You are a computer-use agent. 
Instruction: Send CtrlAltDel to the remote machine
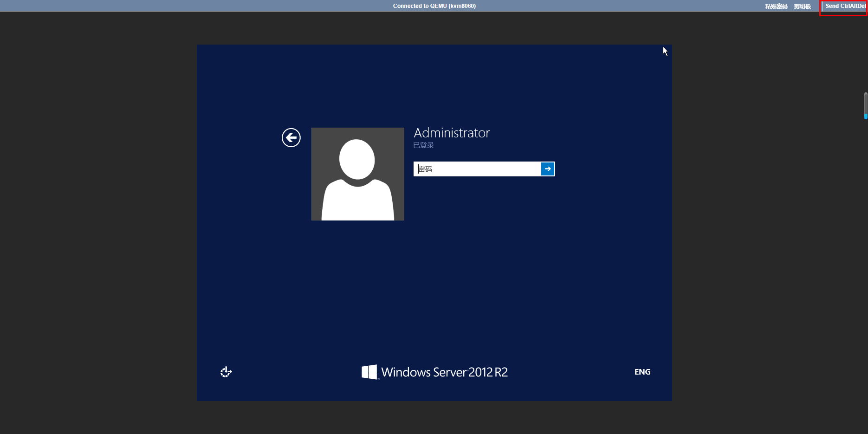tap(845, 6)
